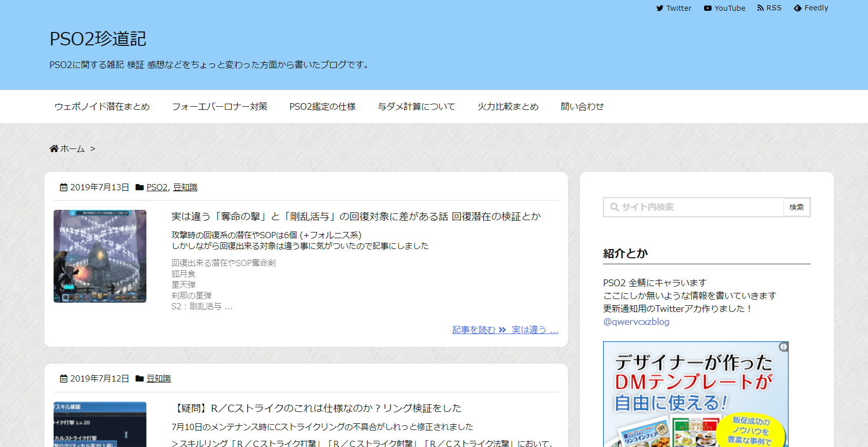The width and height of the screenshot is (868, 447).
Task: Click the excerpt line 刹那の星弾
Action: (x=192, y=295)
